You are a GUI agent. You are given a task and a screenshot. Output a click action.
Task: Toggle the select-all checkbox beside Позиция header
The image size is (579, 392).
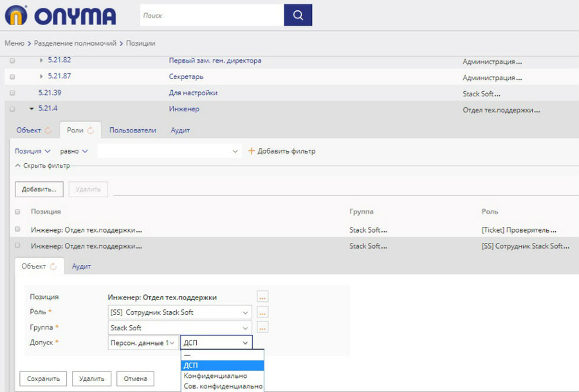coord(17,211)
